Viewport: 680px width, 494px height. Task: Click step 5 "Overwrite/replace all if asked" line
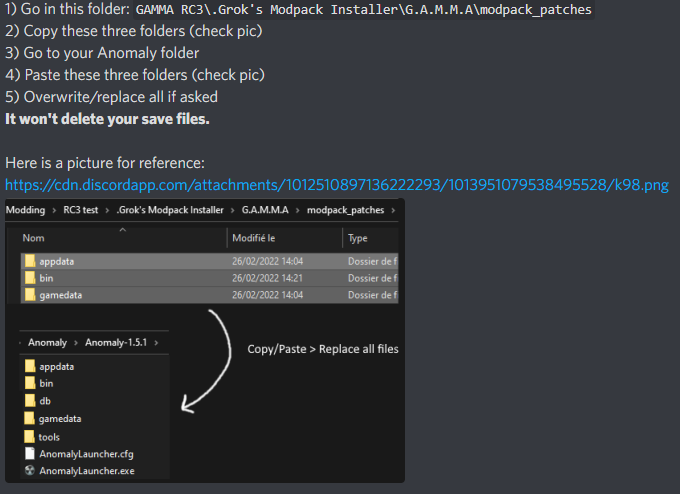click(111, 97)
